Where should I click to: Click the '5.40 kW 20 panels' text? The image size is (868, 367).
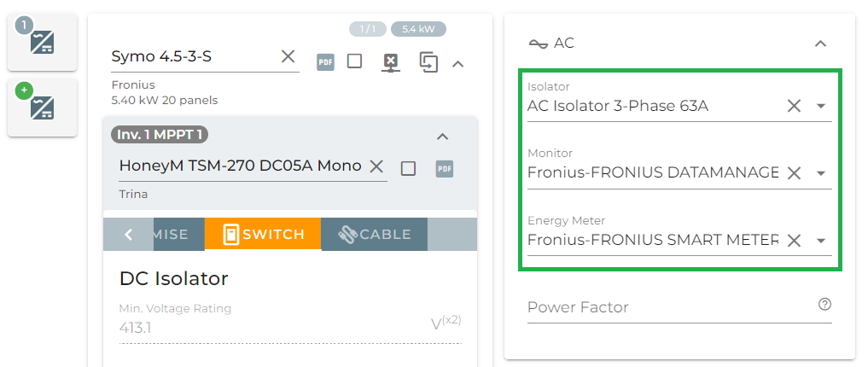[x=165, y=100]
